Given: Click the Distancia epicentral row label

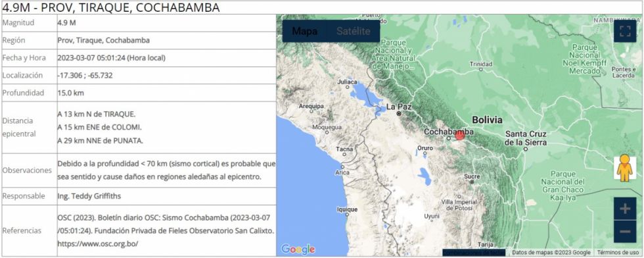Looking at the screenshot, I should click(19, 127).
